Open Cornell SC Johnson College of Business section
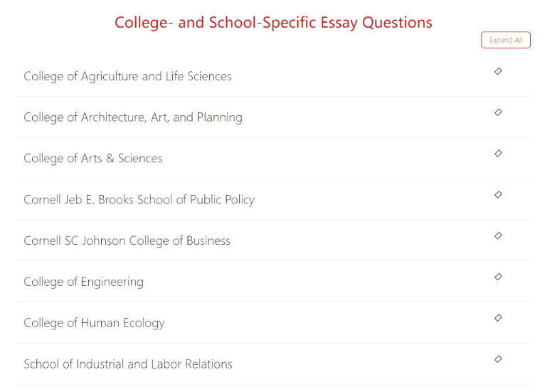 (127, 241)
